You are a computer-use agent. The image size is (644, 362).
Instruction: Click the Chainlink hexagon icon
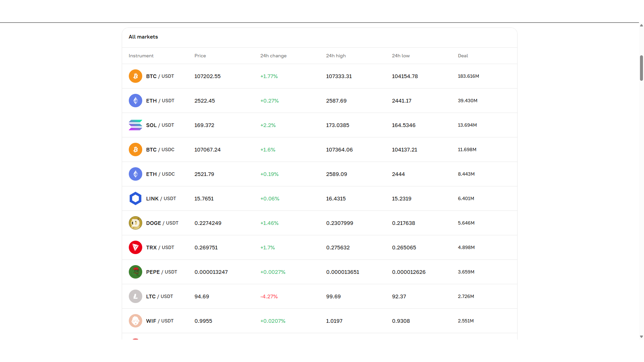pos(136,198)
